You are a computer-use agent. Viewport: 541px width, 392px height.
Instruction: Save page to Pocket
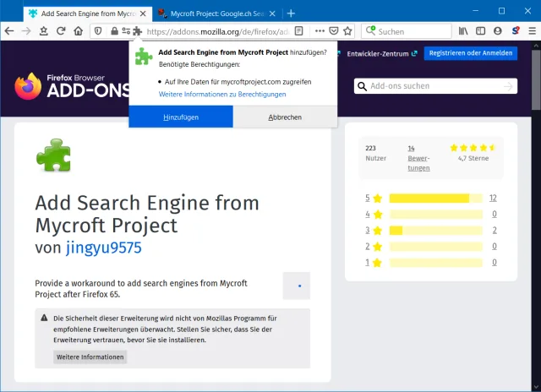[x=334, y=31]
